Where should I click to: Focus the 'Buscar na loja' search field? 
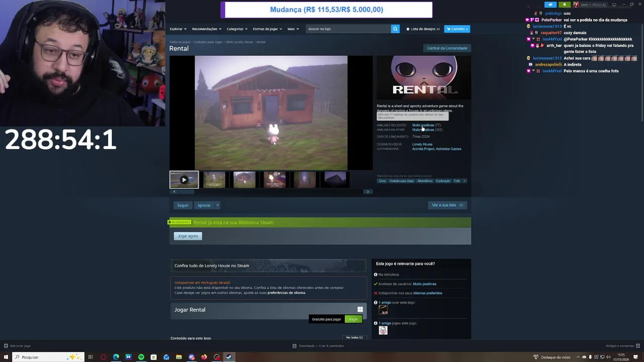348,29
